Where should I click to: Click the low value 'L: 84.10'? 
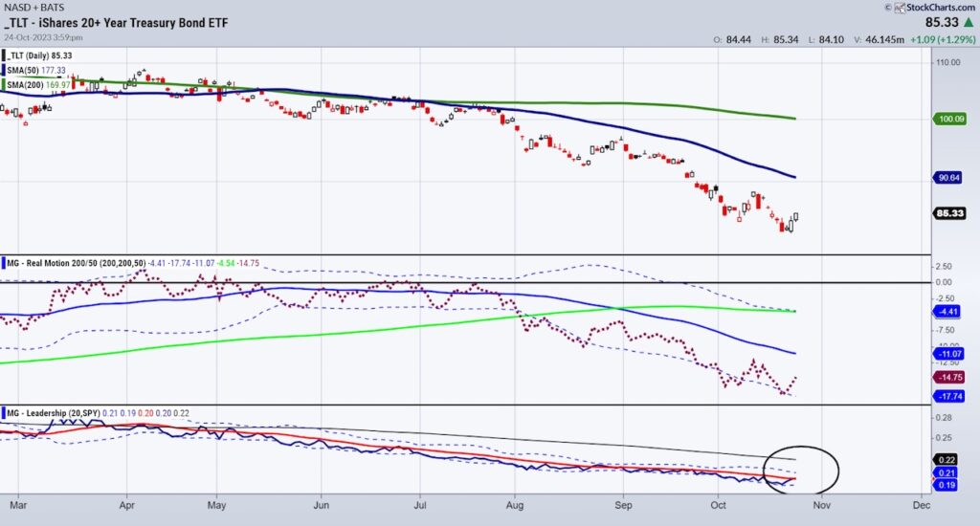pos(826,39)
